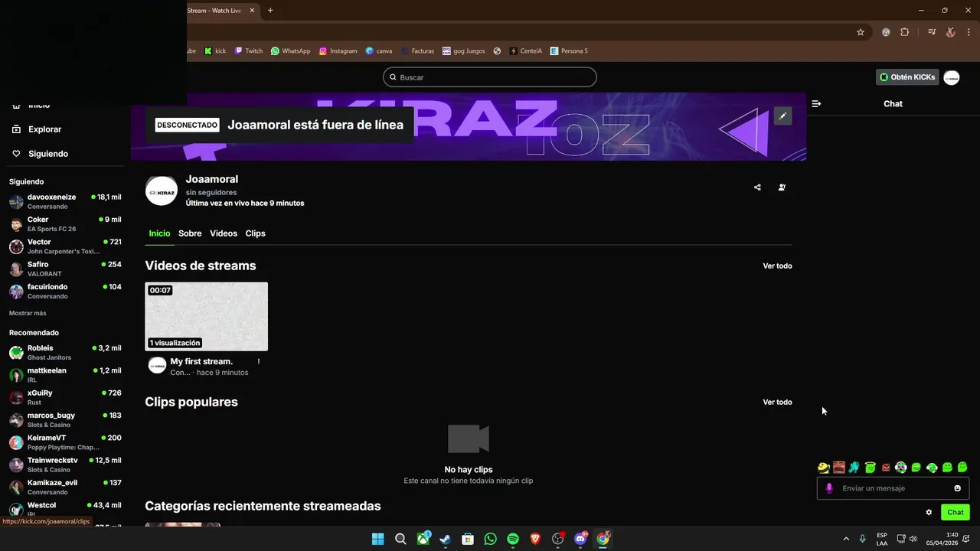Insert the red angry face emote
Viewport: 980px width, 551px height.
[886, 467]
